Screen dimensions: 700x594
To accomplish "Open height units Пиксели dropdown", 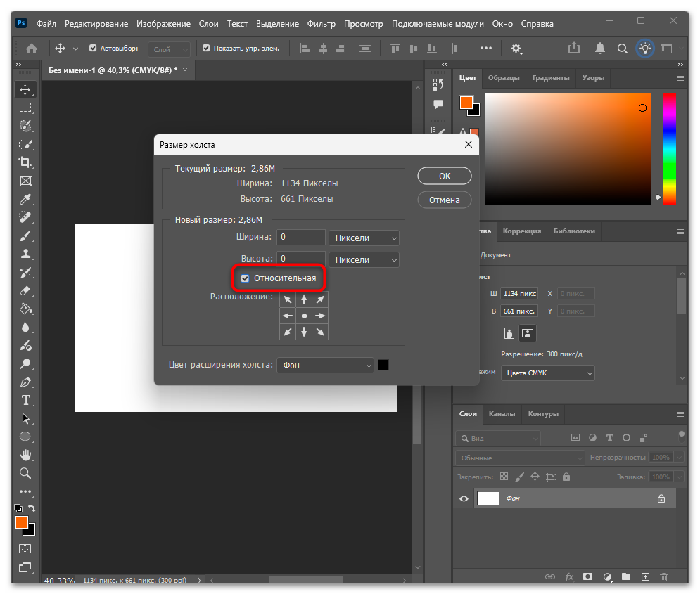I will [364, 260].
